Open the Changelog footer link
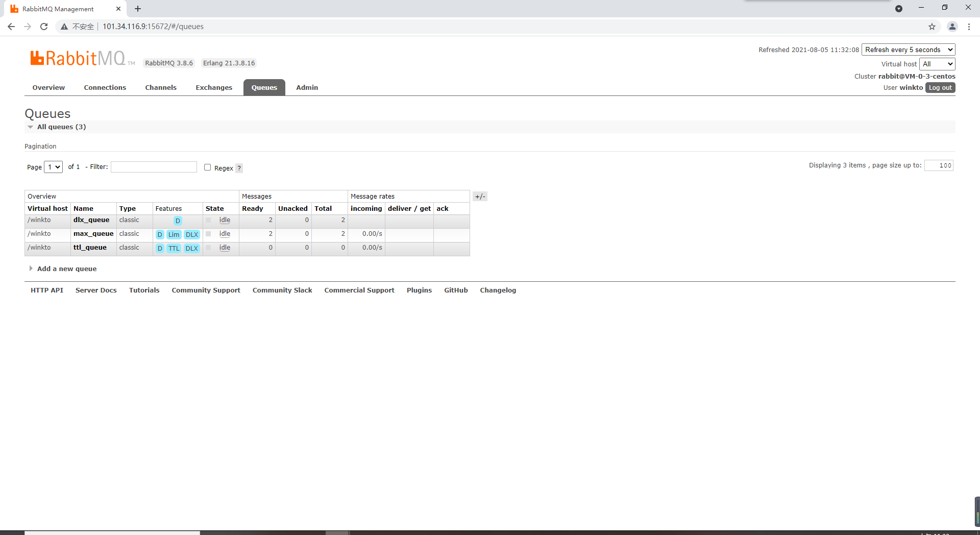The image size is (980, 535). [498, 290]
